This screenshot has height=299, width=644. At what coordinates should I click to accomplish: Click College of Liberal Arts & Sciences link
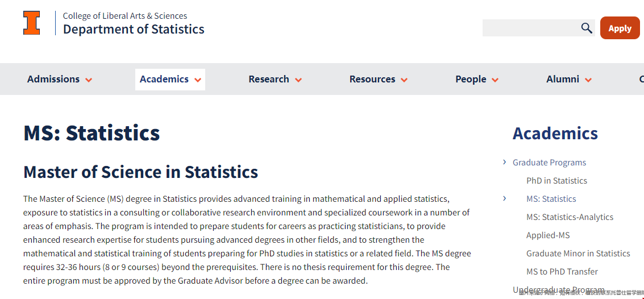click(125, 16)
